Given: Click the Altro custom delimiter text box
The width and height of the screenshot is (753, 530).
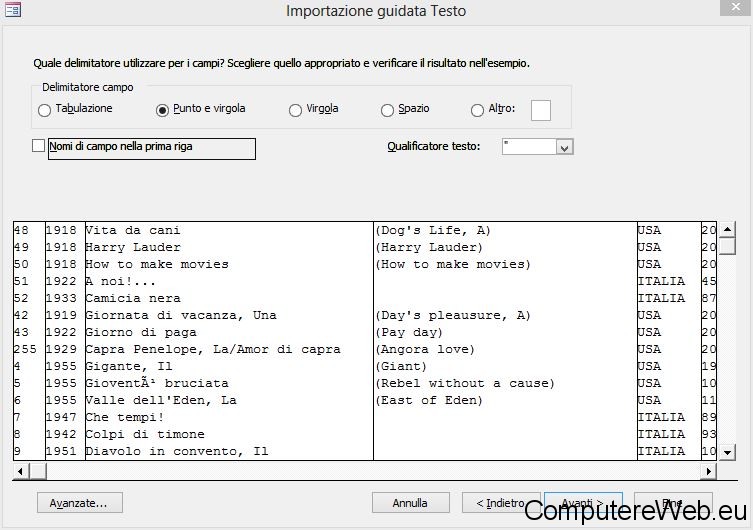Looking at the screenshot, I should coord(541,110).
